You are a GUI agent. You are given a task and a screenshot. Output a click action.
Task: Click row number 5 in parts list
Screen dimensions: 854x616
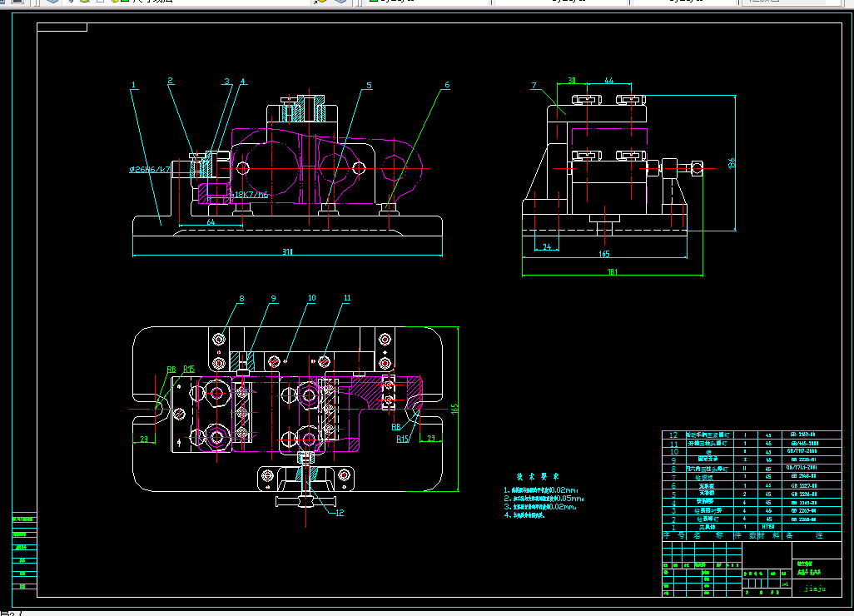point(673,494)
